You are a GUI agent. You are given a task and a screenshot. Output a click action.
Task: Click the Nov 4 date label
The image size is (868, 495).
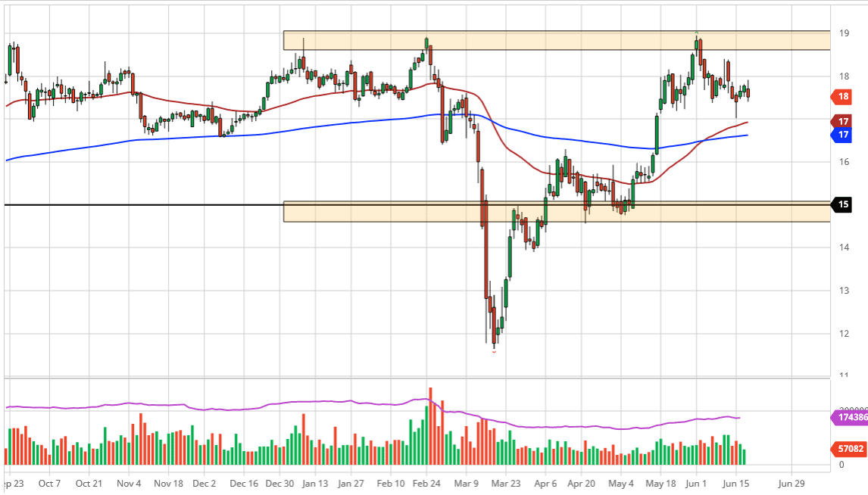click(x=130, y=482)
